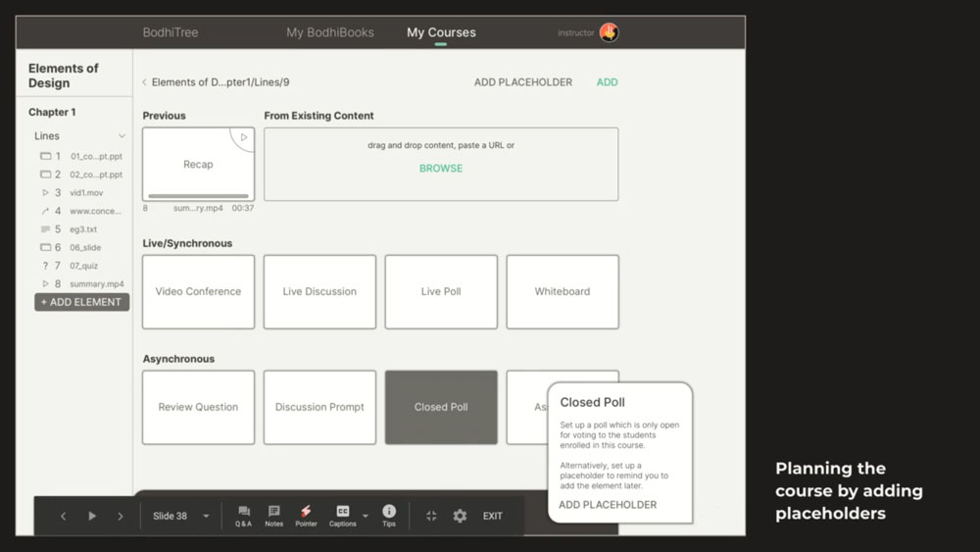Select the Live Poll card
Image resolution: width=980 pixels, height=552 pixels.
tap(441, 291)
